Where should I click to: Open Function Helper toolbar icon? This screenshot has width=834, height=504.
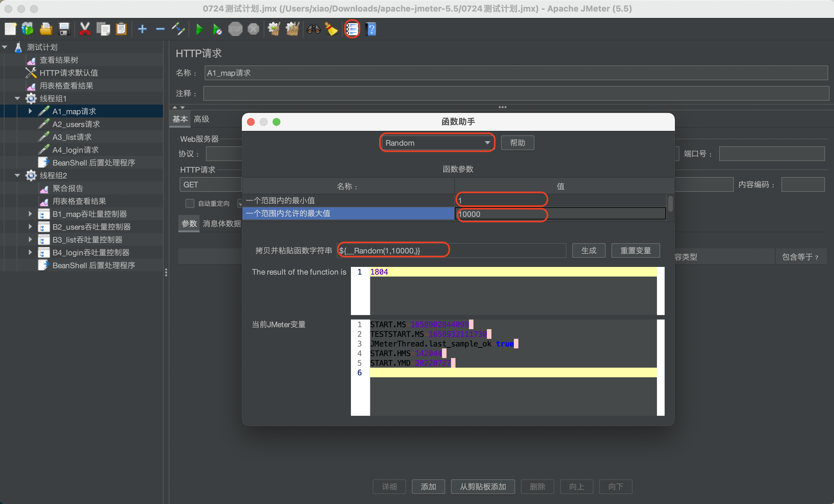coord(352,29)
